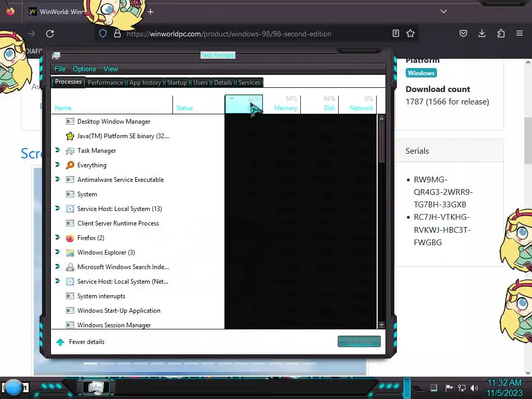The height and width of the screenshot is (399, 532).
Task: Open Save to Pocket icon in Firefox
Action: 463,34
